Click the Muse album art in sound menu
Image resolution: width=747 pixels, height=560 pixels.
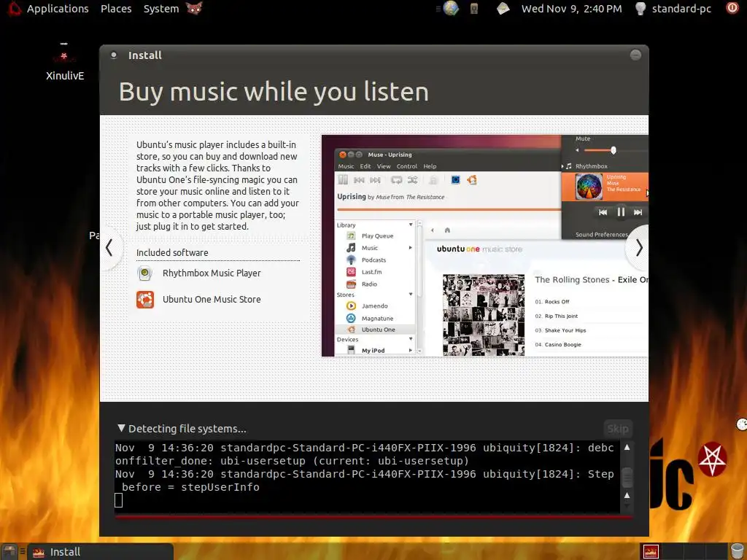coord(589,187)
